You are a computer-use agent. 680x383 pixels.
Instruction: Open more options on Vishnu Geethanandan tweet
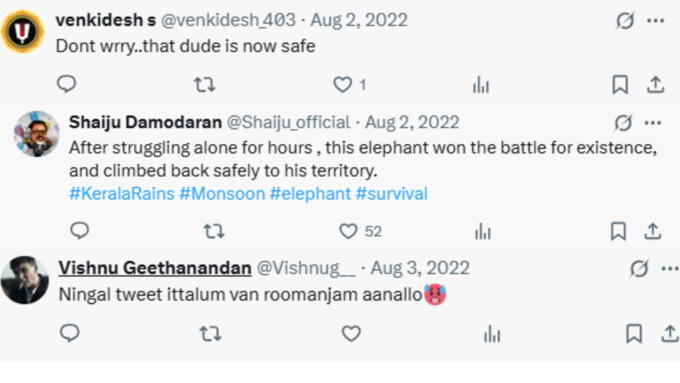point(670,269)
